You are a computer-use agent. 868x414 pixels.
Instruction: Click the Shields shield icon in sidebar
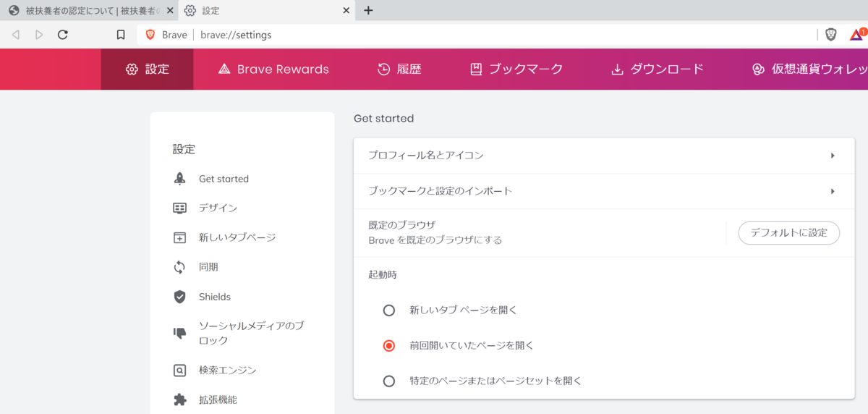179,297
